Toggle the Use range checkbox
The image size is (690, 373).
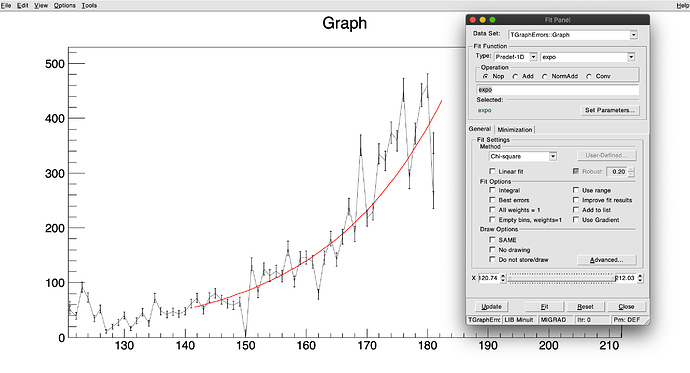pyautogui.click(x=576, y=190)
